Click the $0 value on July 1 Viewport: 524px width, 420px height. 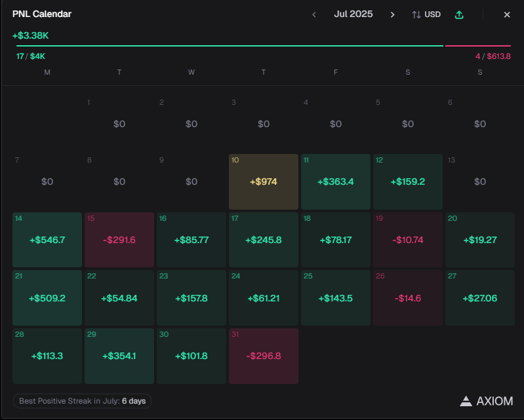point(119,124)
